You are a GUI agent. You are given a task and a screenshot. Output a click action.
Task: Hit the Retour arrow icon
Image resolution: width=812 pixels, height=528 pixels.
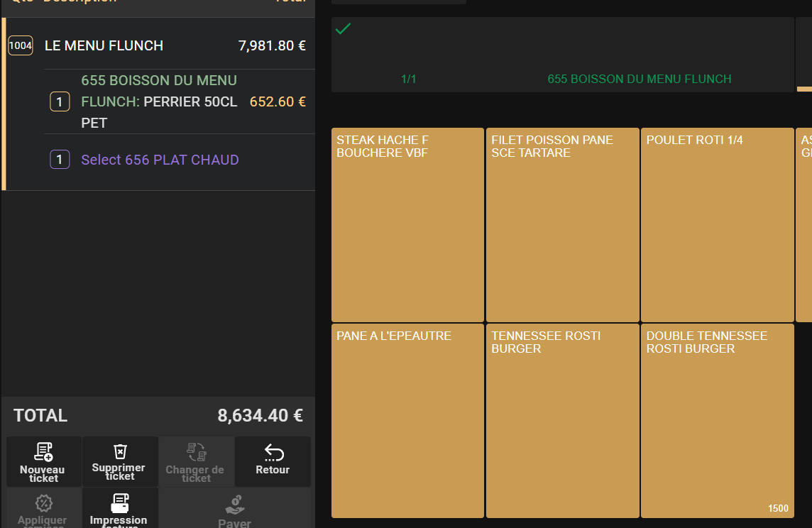[273, 452]
